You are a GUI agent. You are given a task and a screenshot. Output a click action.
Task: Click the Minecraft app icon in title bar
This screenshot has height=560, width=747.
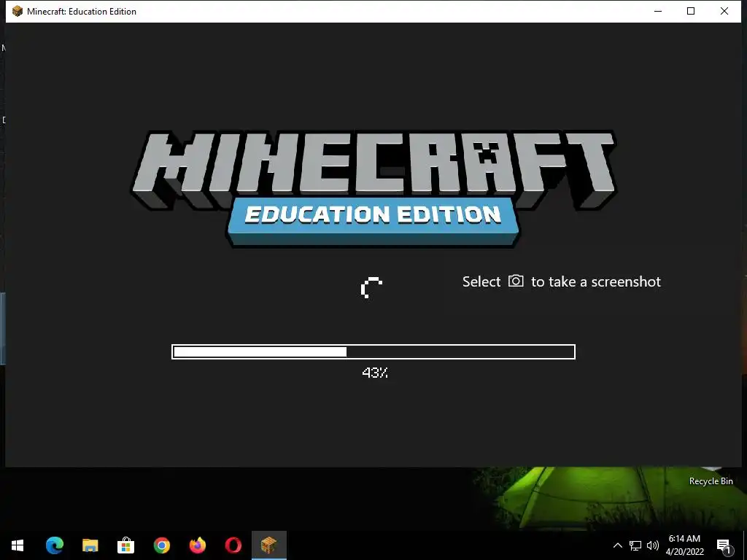(18, 11)
